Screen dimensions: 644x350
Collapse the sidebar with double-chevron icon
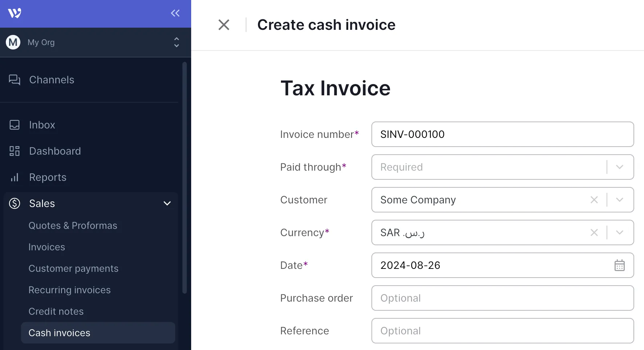[x=175, y=13]
